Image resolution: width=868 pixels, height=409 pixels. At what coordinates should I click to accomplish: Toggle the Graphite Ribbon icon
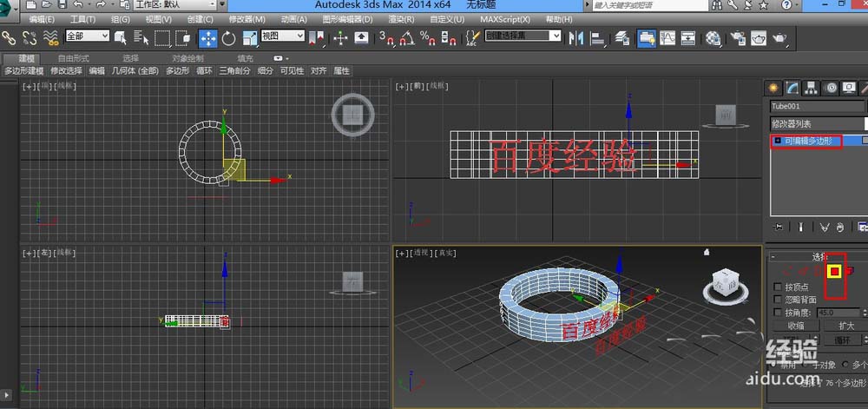click(x=646, y=37)
